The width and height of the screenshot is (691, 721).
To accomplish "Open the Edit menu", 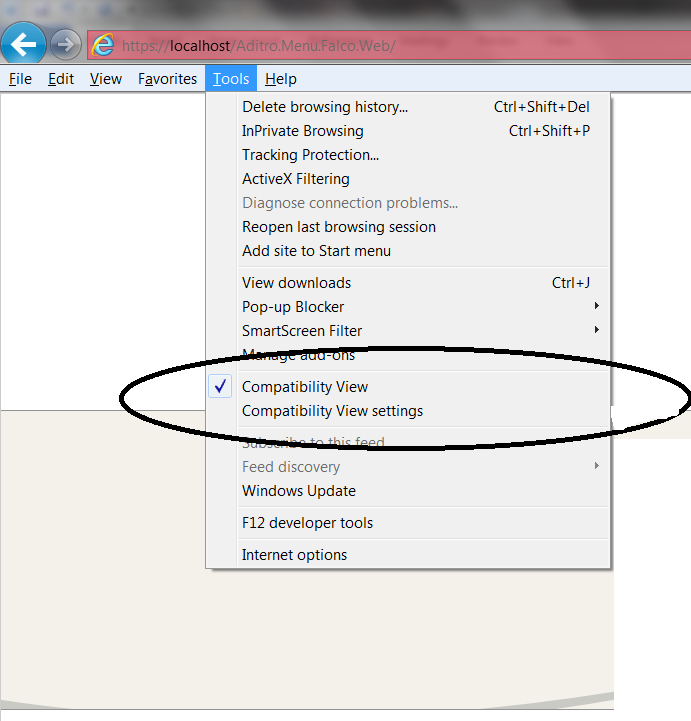I will [x=61, y=79].
